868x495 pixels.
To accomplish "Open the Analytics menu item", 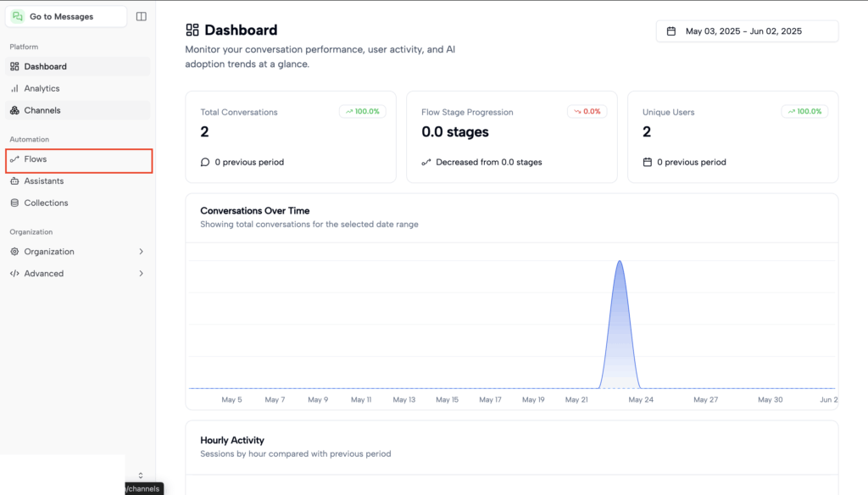I will click(42, 88).
